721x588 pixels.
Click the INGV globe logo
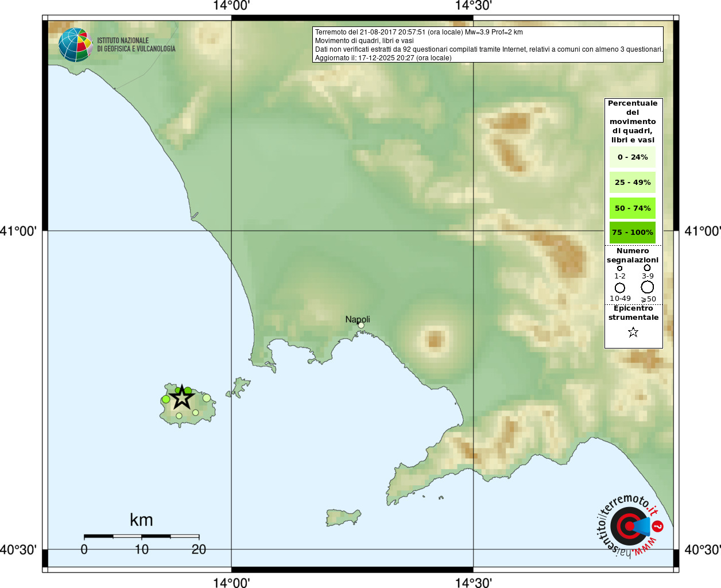[x=76, y=45]
